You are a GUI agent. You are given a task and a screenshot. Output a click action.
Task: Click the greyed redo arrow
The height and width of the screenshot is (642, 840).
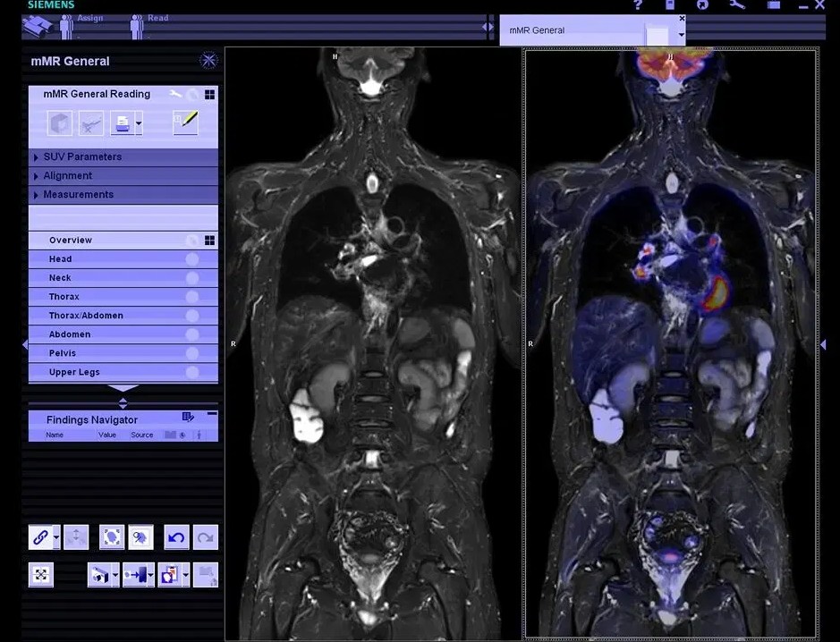click(x=205, y=537)
